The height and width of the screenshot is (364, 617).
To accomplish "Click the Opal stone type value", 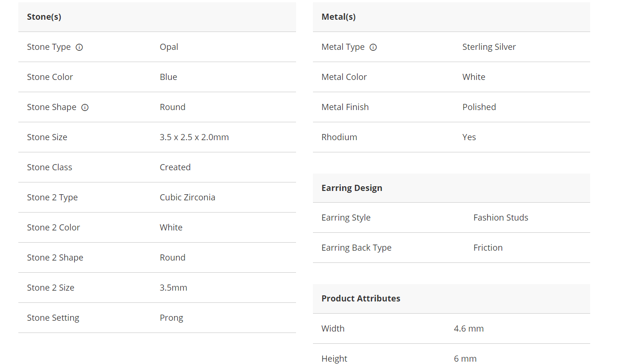I will (x=169, y=47).
